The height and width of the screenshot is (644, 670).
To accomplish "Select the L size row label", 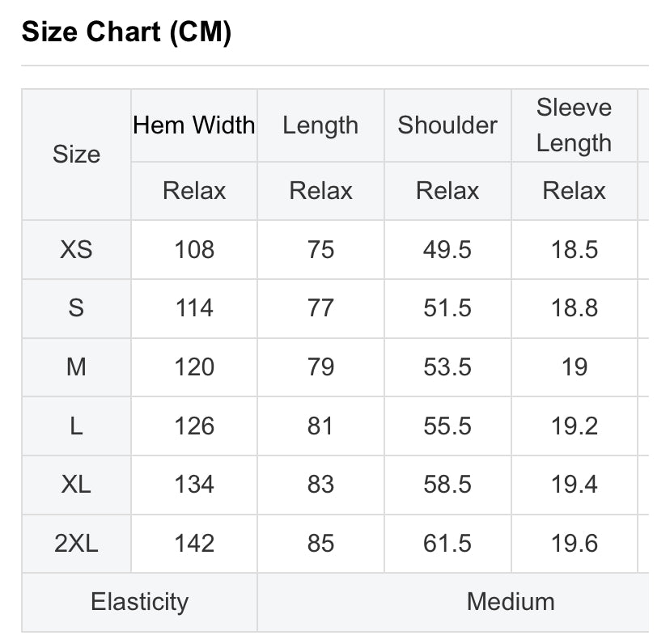I will 77,426.
